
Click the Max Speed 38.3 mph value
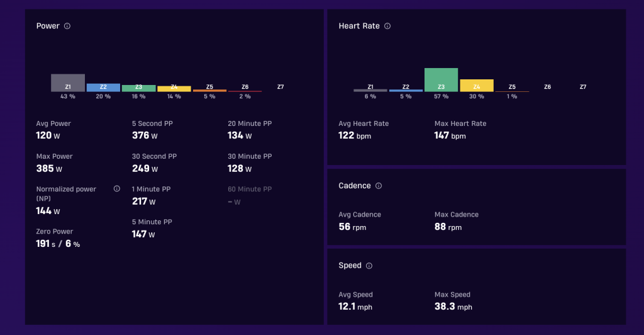pos(453,307)
